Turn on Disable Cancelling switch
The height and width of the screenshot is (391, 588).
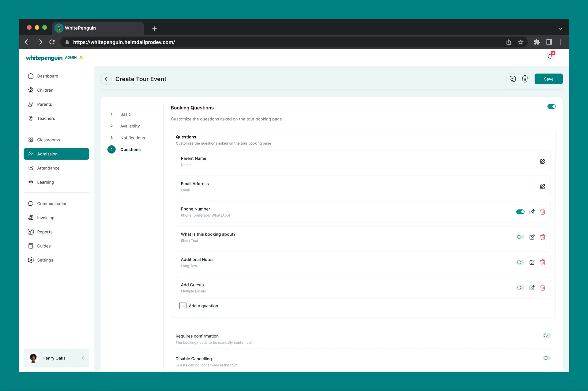point(547,358)
